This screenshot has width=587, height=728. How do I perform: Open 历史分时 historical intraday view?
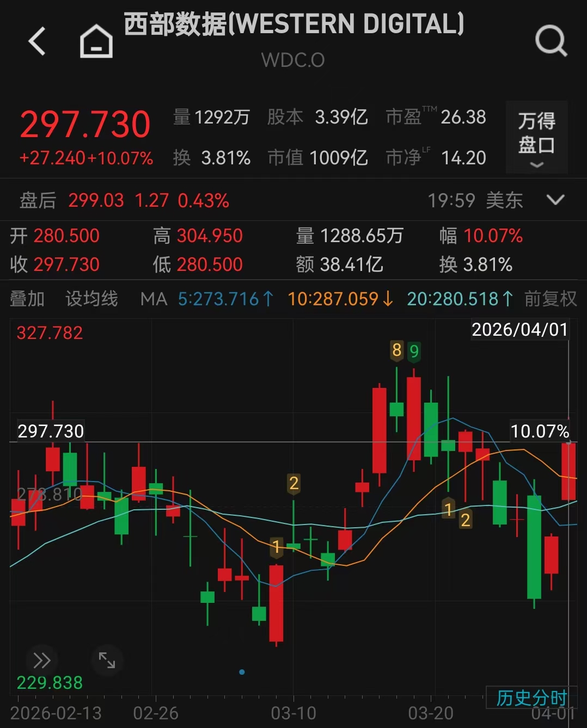pos(531,698)
